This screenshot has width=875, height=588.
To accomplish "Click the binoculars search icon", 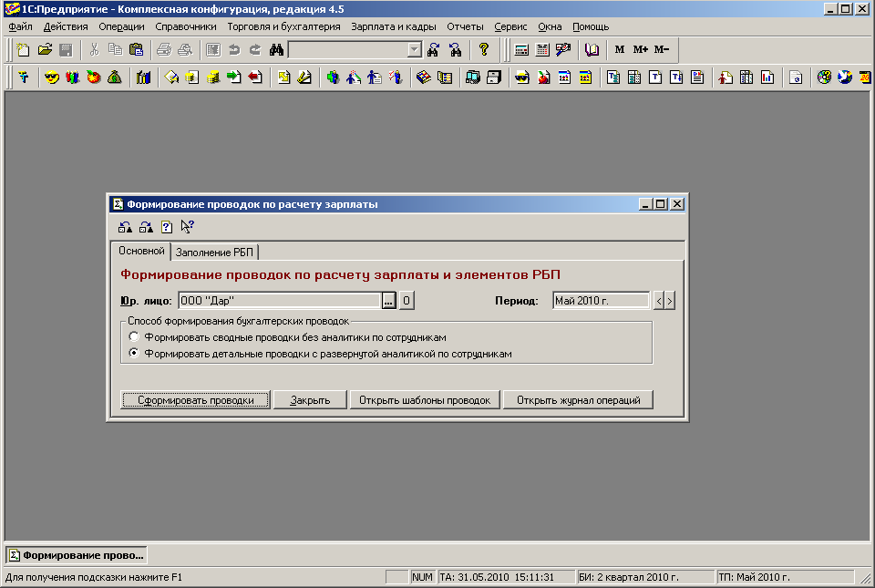I will pyautogui.click(x=276, y=49).
